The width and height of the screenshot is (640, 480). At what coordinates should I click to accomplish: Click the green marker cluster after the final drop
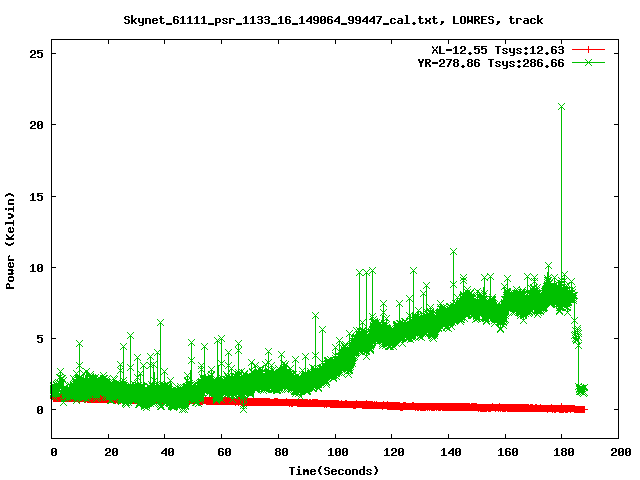[581, 389]
